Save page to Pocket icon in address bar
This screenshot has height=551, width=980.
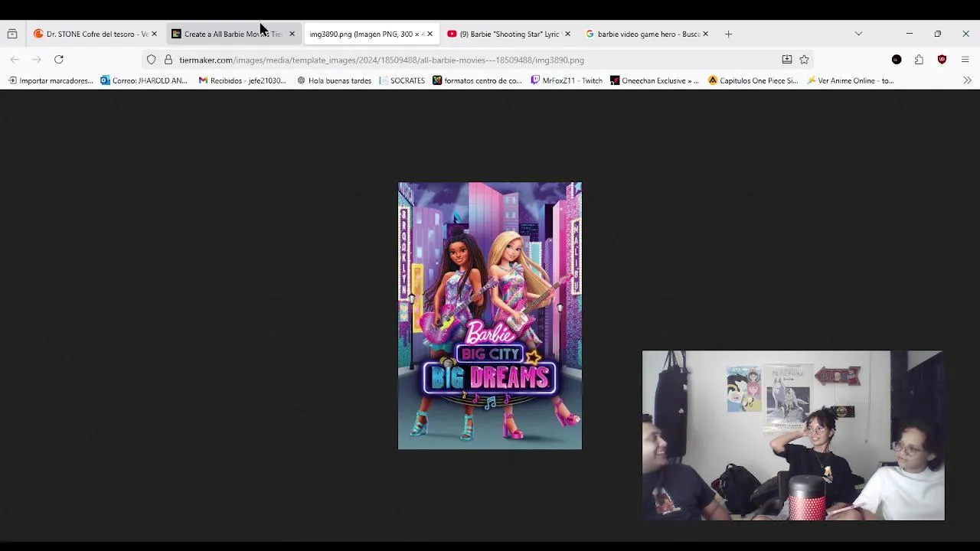[x=786, y=60]
